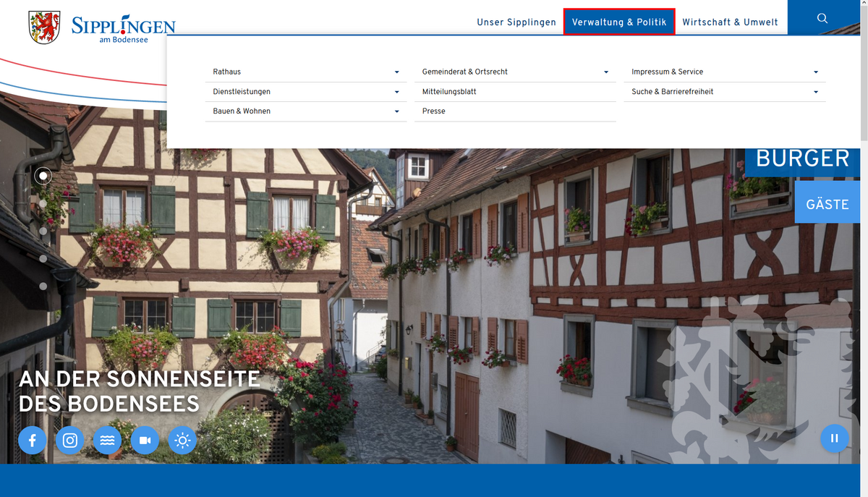
Task: Open the search magnifier icon
Action: 822,18
